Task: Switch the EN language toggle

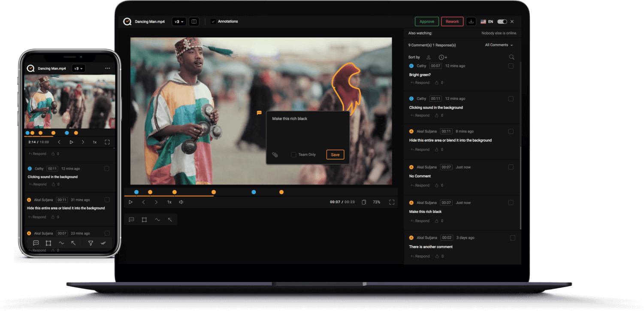Action: (502, 21)
